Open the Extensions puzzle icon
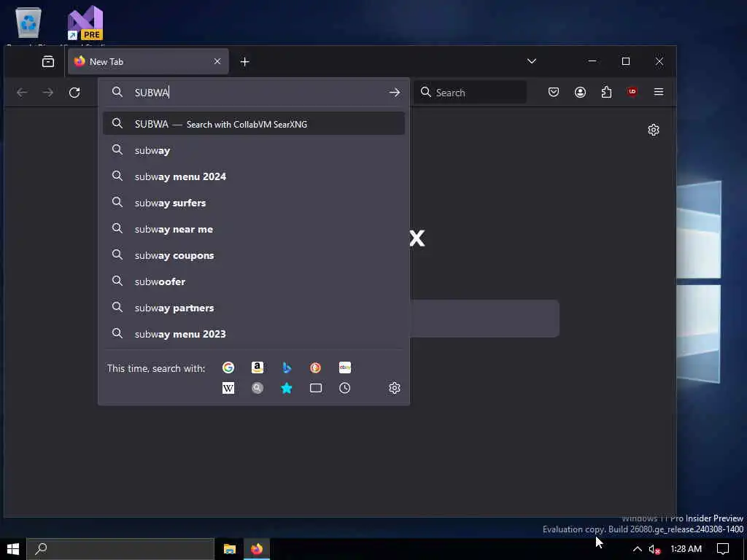The image size is (747, 560). (x=606, y=92)
